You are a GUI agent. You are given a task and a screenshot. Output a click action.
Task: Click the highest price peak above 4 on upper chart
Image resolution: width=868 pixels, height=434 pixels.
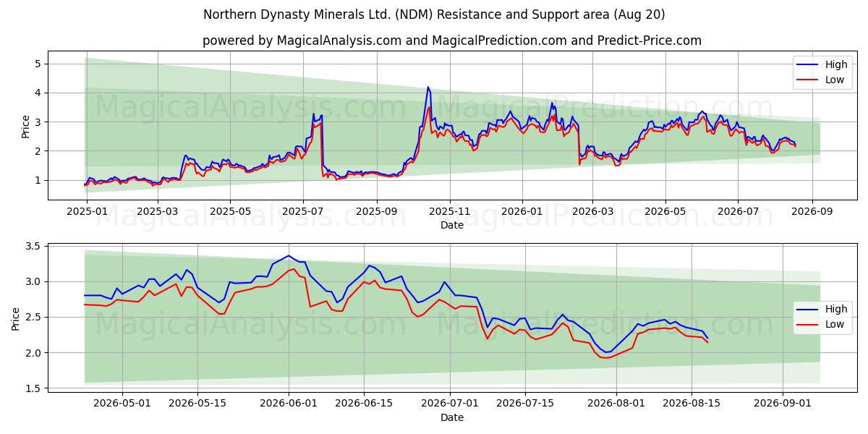(428, 88)
